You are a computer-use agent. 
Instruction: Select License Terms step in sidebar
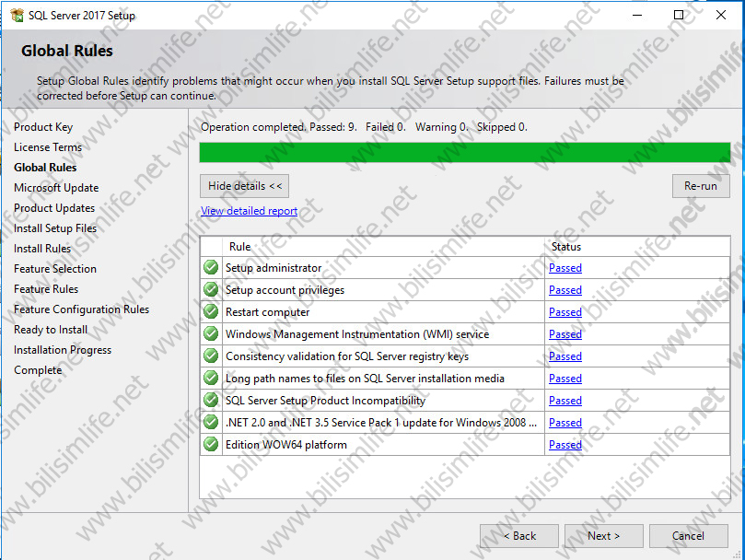[x=48, y=146]
